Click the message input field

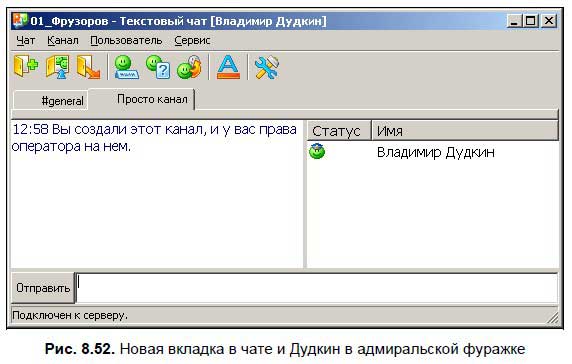click(x=317, y=288)
